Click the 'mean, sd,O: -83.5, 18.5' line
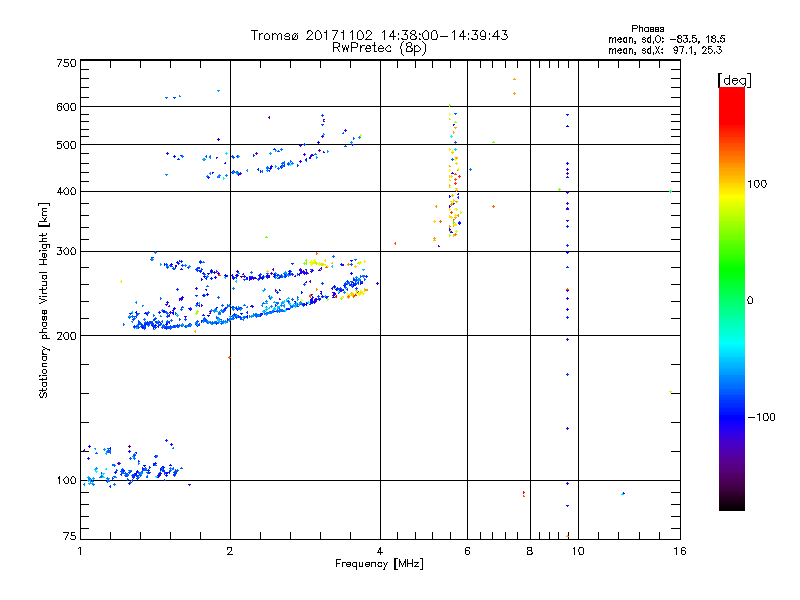 pyautogui.click(x=667, y=40)
